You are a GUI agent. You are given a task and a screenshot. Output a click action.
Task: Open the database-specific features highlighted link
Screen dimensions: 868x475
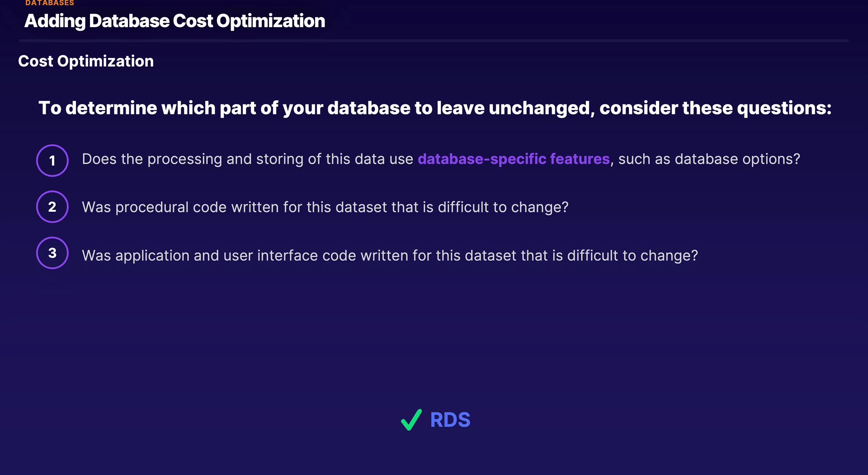click(x=514, y=159)
